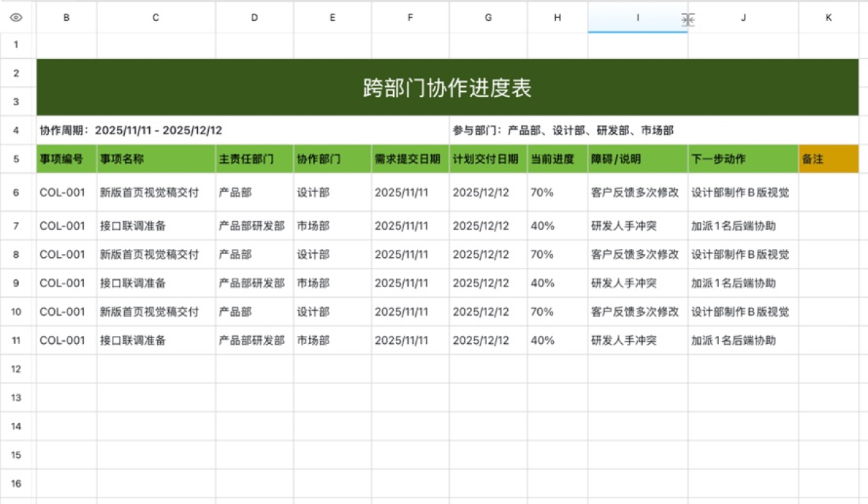Screen dimensions: 868x504
Task: Select 40% progress cell in row 7
Action: tap(557, 225)
